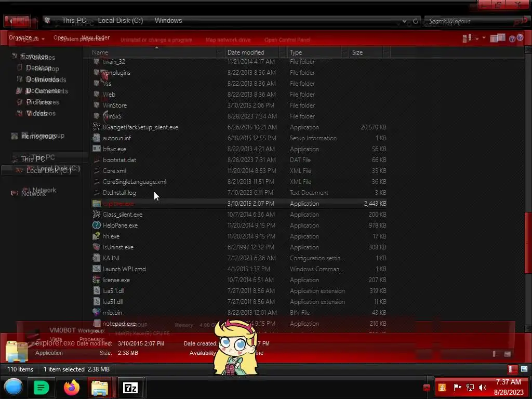Open Type column filter dropdown
Screen dimensions: 532x399
tap(344, 52)
